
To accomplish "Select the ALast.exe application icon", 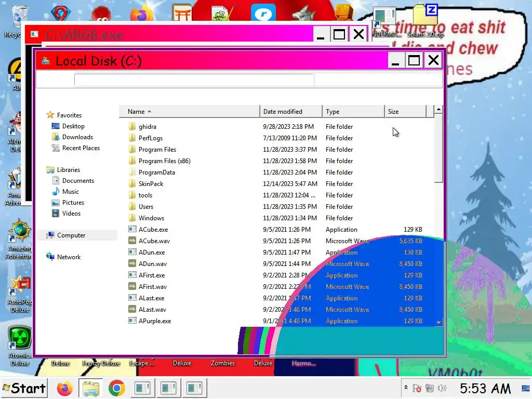I will click(x=132, y=298).
